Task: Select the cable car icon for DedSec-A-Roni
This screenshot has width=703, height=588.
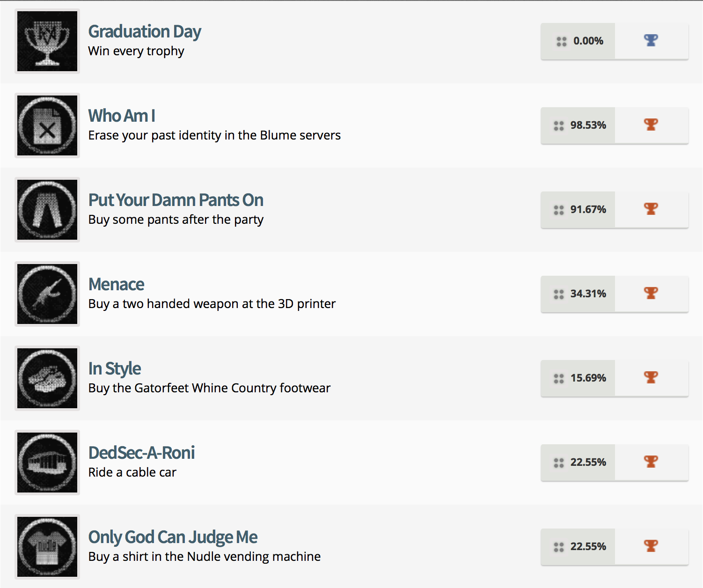Action: point(47,463)
